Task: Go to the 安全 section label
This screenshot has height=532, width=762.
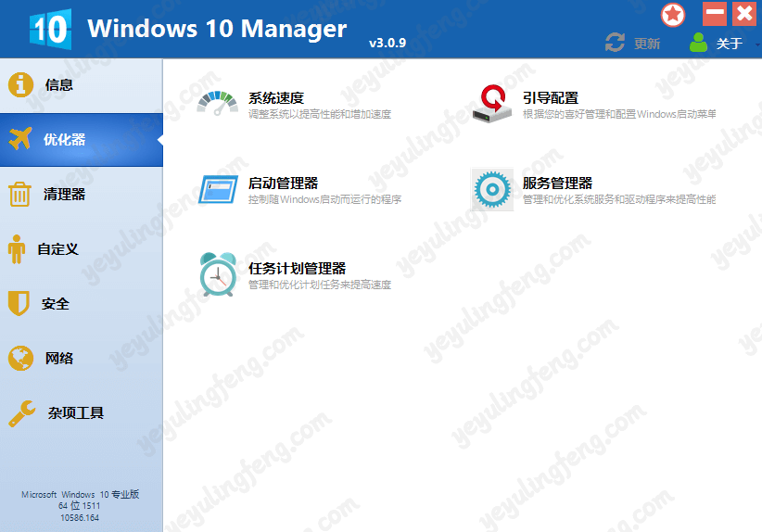Action: pos(56,304)
